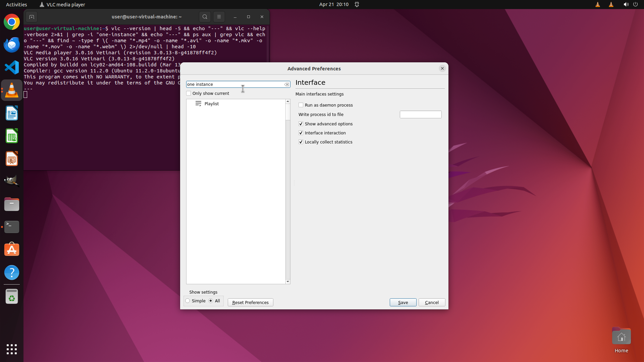644x362 pixels.
Task: Click terminal search magnifier icon
Action: pyautogui.click(x=205, y=17)
